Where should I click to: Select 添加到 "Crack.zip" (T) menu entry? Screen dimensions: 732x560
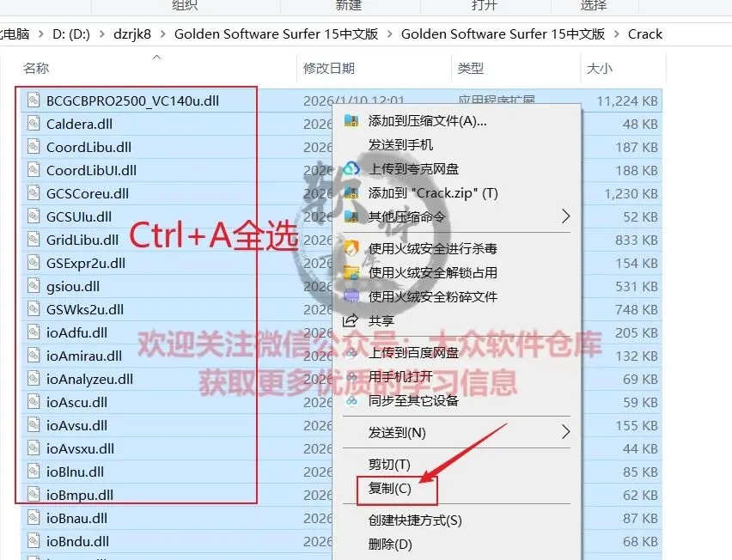click(x=433, y=193)
